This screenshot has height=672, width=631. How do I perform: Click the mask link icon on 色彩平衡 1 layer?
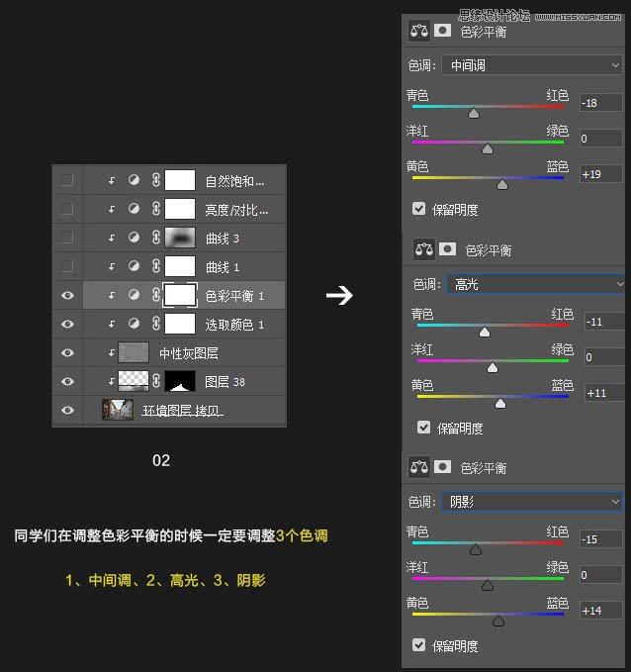coord(156,295)
